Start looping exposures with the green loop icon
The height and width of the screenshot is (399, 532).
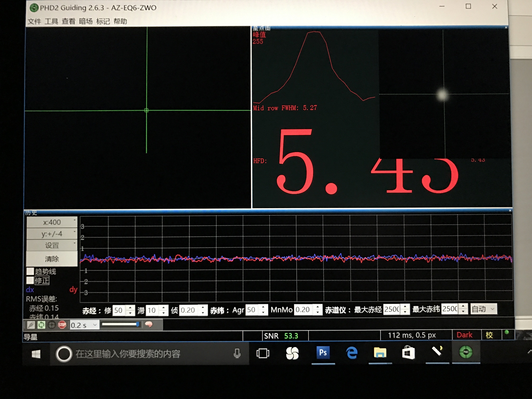pos(41,325)
